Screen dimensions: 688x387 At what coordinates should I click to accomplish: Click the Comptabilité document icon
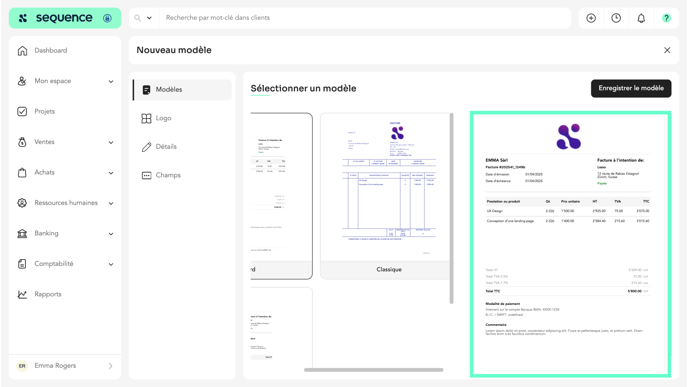point(22,264)
